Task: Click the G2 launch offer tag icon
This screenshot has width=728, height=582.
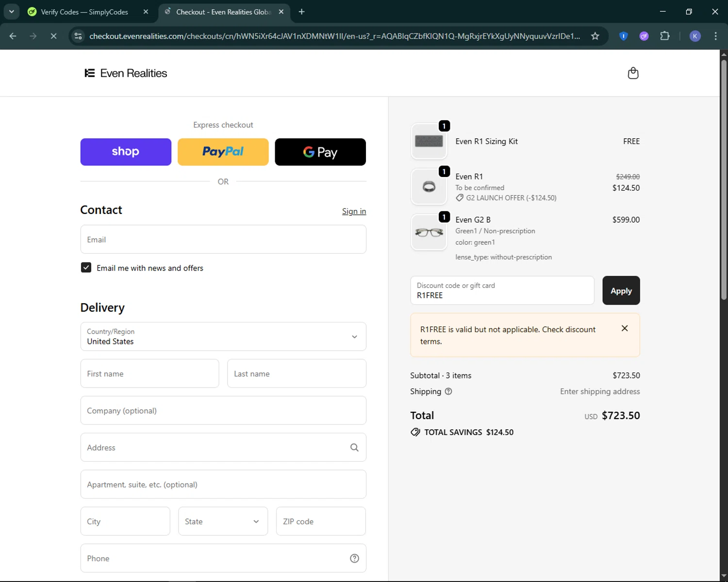Action: pos(460,198)
